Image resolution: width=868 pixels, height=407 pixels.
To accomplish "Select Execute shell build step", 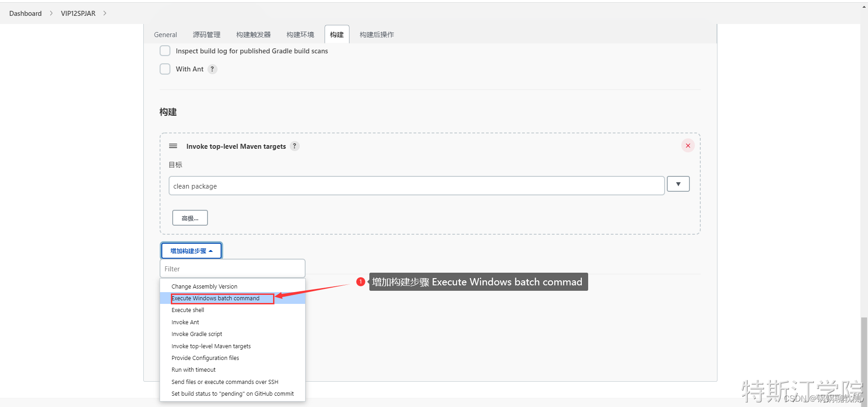I will pos(188,310).
